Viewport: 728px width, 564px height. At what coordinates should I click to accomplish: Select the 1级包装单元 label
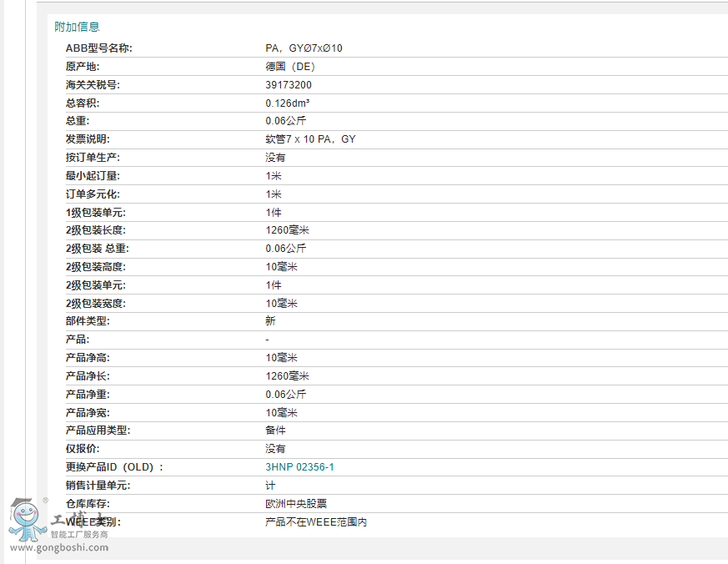[x=95, y=212]
